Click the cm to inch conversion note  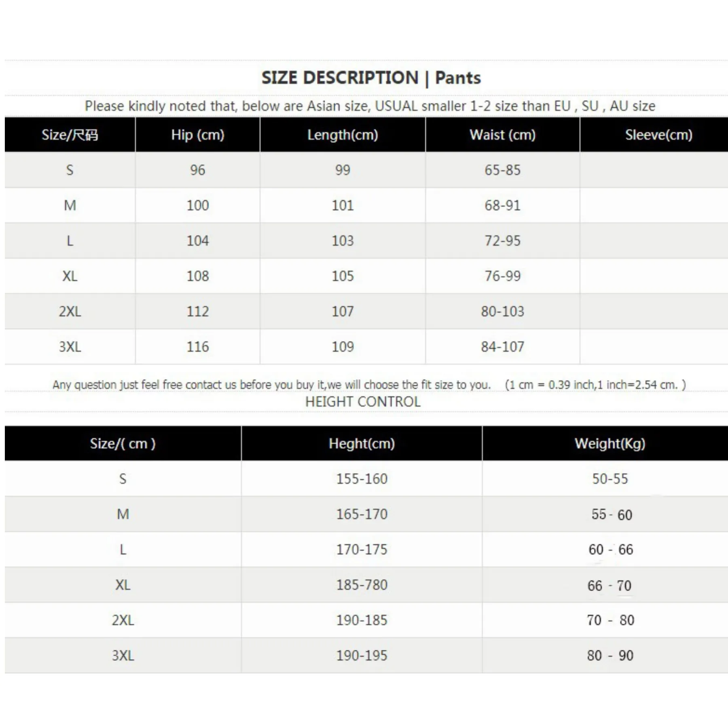595,385
